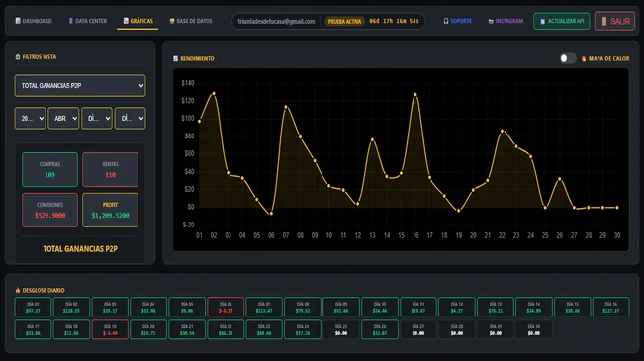This screenshot has width=644, height=361.
Task: Click the chart data point for day 26
Action: 559,179
